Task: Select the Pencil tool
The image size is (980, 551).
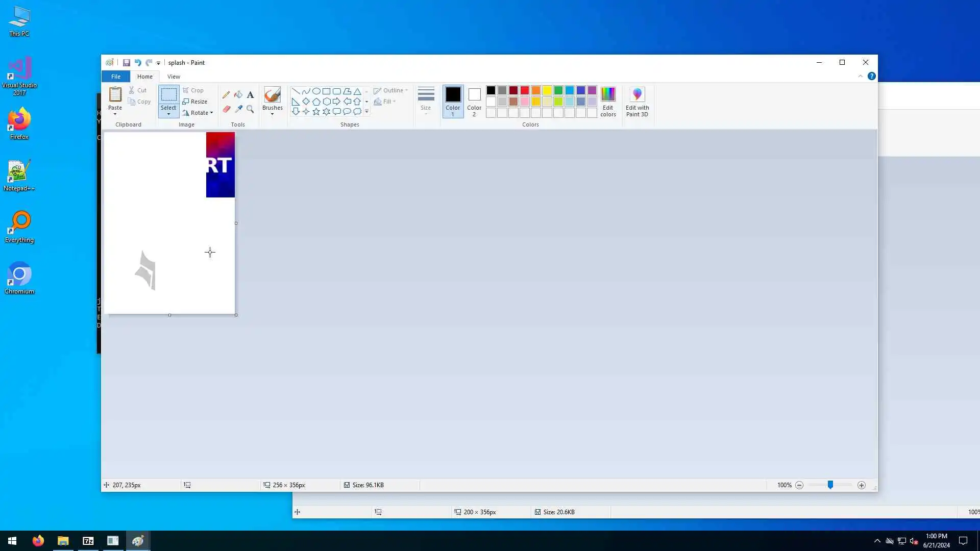Action: coord(226,95)
